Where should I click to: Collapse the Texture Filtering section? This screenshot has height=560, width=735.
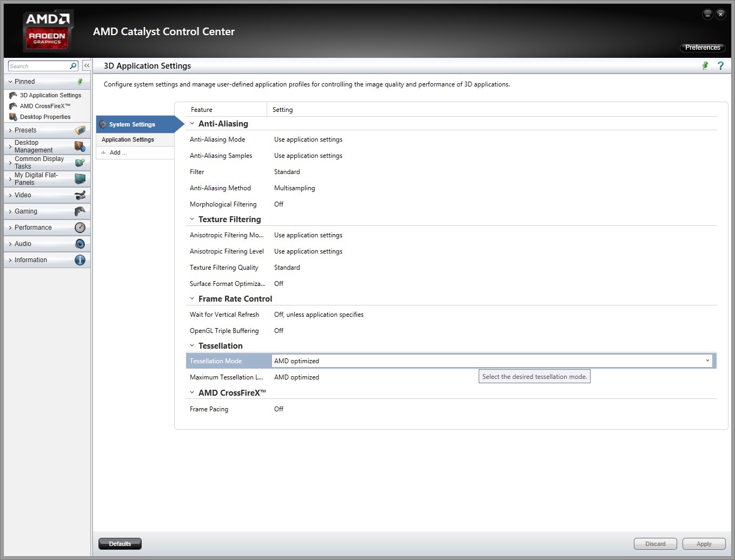pos(192,219)
